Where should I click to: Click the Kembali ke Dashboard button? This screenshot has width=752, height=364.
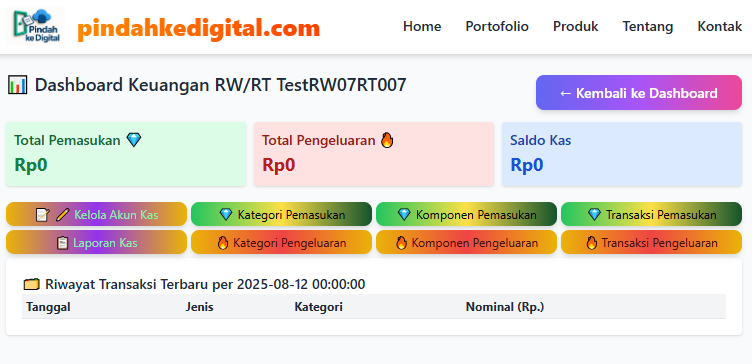[639, 93]
